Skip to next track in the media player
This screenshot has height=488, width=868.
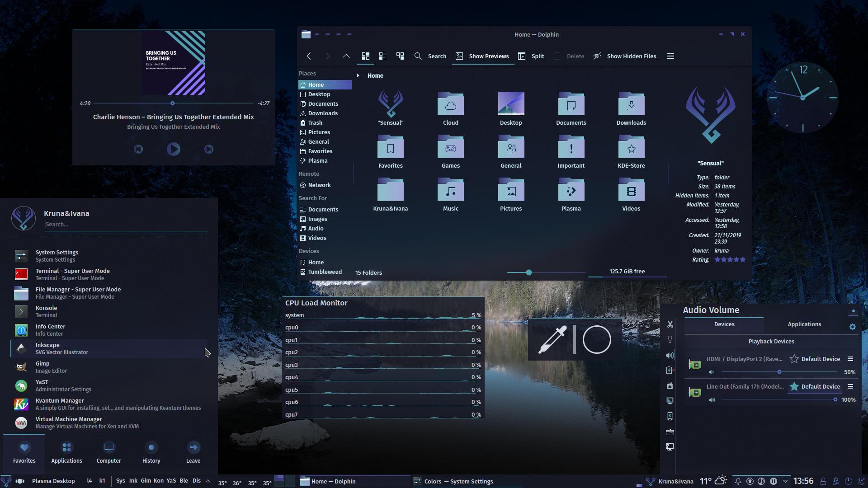(208, 149)
